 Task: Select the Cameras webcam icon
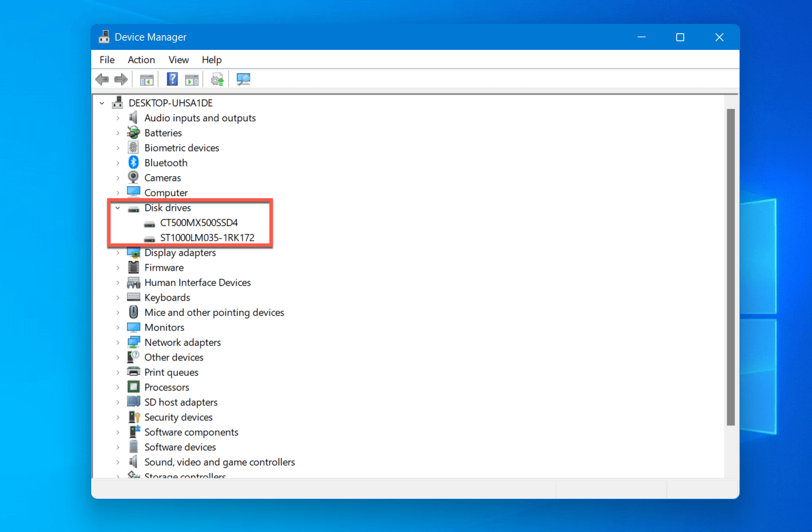[134, 178]
